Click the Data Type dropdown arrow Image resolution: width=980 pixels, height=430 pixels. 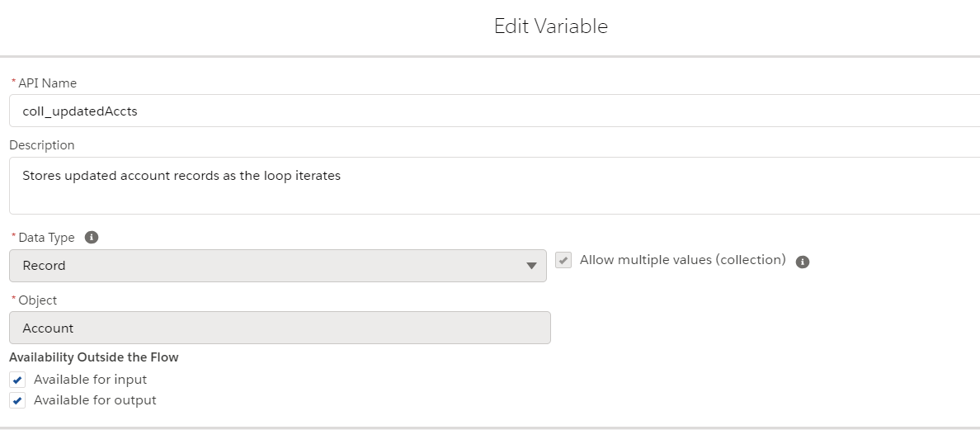(531, 266)
